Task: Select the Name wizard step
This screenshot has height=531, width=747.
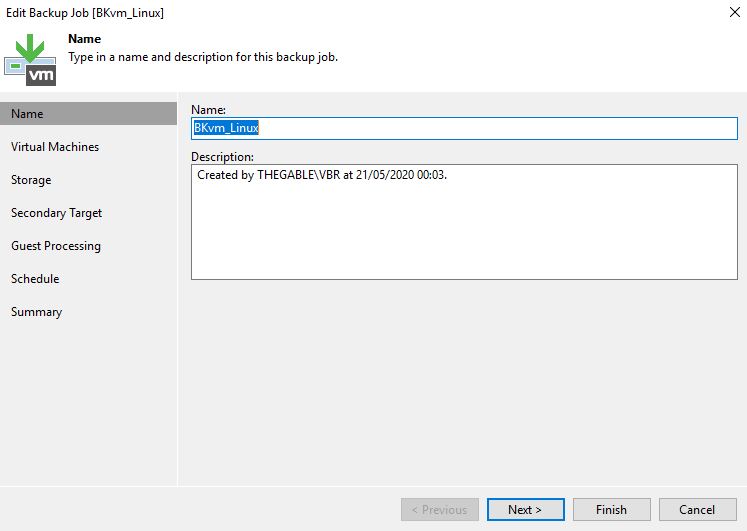Action: pyautogui.click(x=88, y=114)
